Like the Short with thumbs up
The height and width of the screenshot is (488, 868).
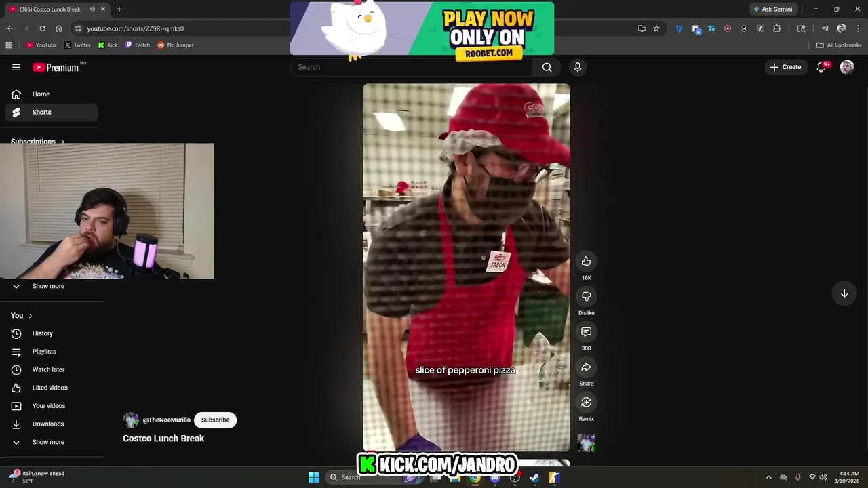[x=587, y=262]
